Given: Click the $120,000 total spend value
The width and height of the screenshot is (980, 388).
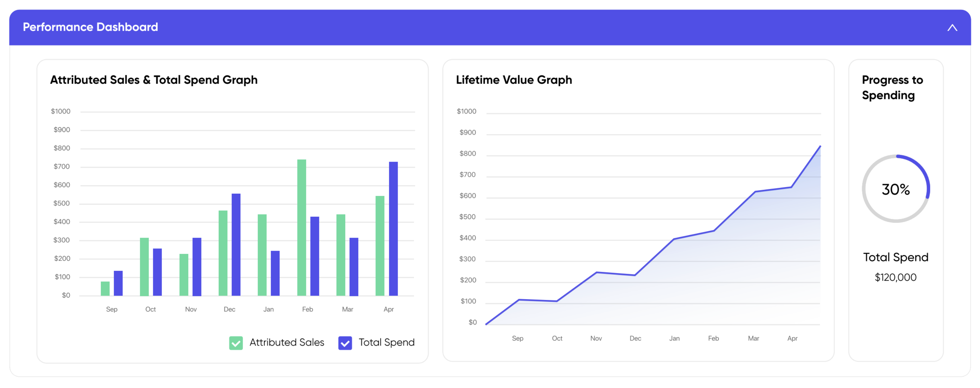Looking at the screenshot, I should click(x=895, y=277).
